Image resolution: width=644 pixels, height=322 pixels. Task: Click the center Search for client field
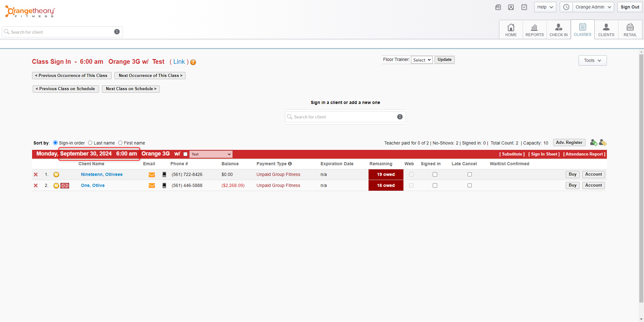[x=345, y=117]
